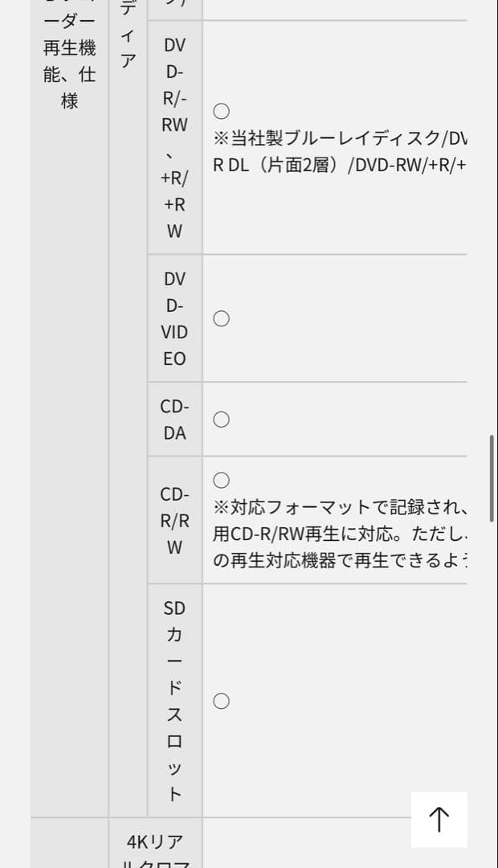Expand the DVD-R/-RW footnote section
This screenshot has height=868, width=498.
click(337, 157)
